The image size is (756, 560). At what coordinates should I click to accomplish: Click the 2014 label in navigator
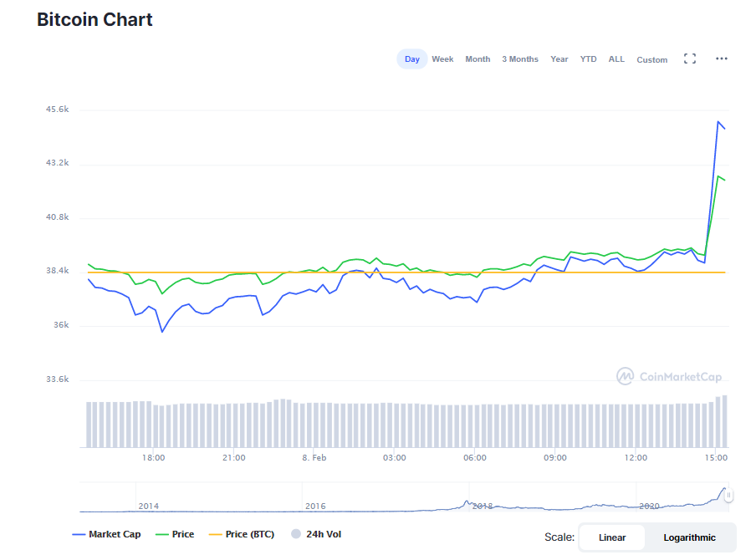tap(149, 506)
